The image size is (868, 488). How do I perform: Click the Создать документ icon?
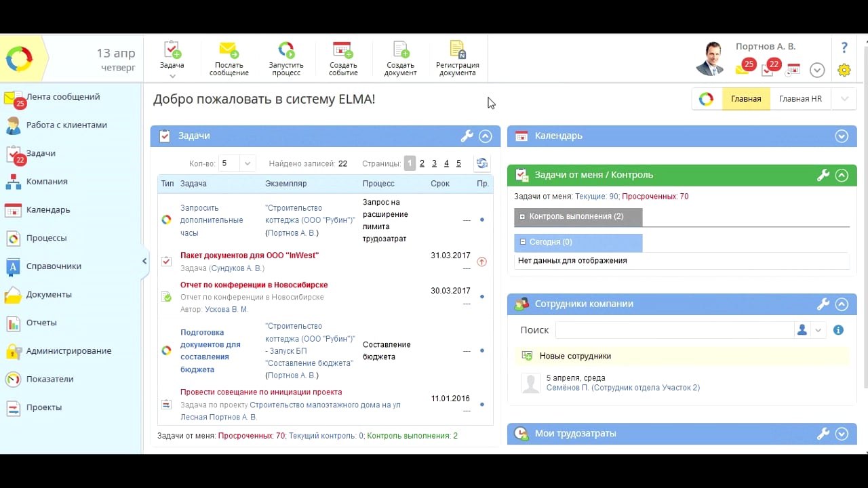(x=400, y=49)
